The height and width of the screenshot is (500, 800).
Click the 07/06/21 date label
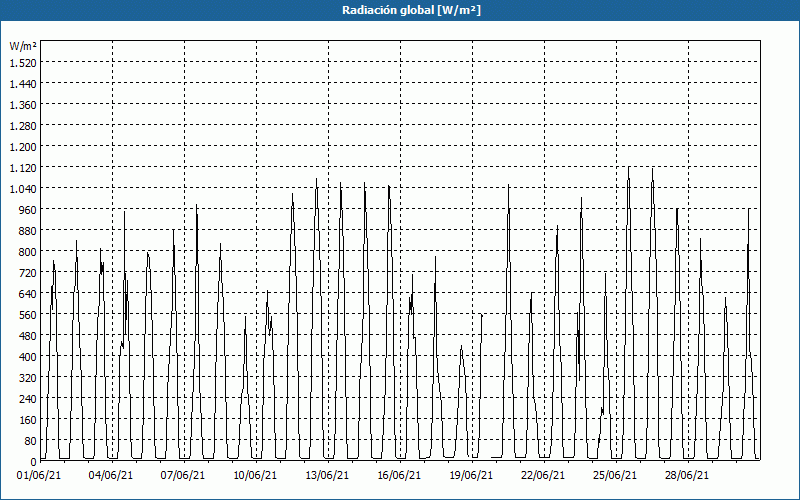[x=183, y=475]
